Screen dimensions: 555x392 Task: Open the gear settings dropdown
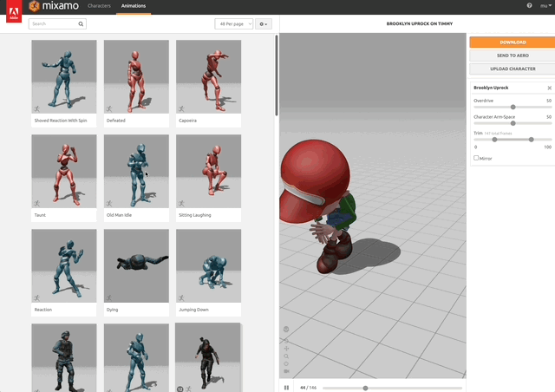(x=264, y=23)
